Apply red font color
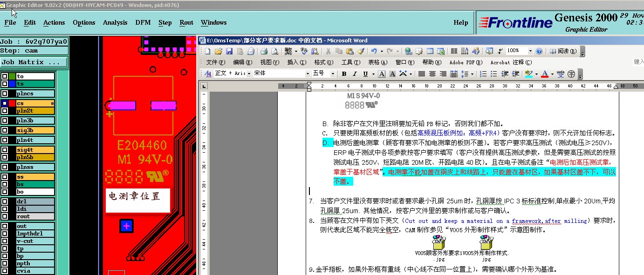Viewport: 644px width, 275px height. [x=545, y=74]
